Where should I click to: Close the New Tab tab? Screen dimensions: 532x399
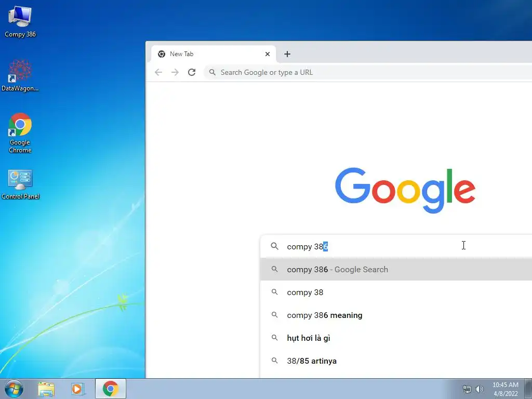click(268, 54)
